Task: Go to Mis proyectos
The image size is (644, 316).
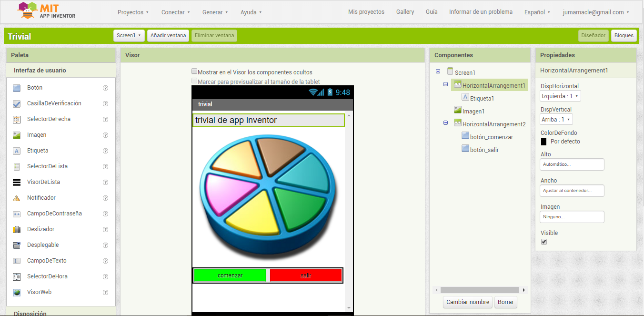Action: 366,12
